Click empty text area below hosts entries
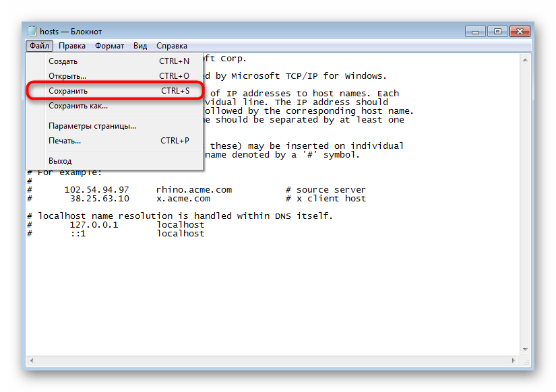556x392 pixels. 273,296
